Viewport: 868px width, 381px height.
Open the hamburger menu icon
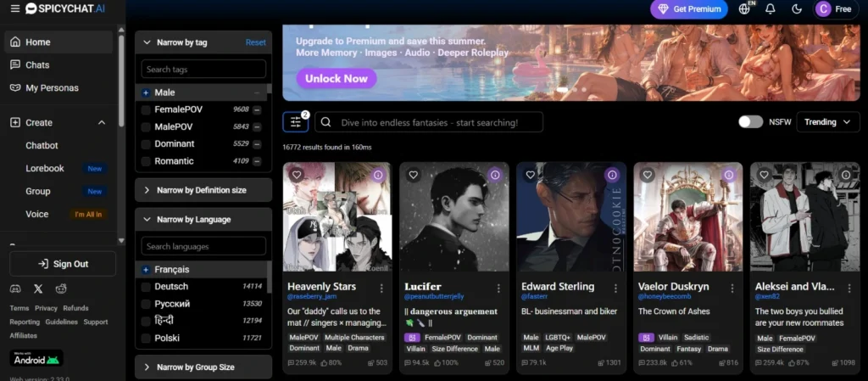click(15, 8)
